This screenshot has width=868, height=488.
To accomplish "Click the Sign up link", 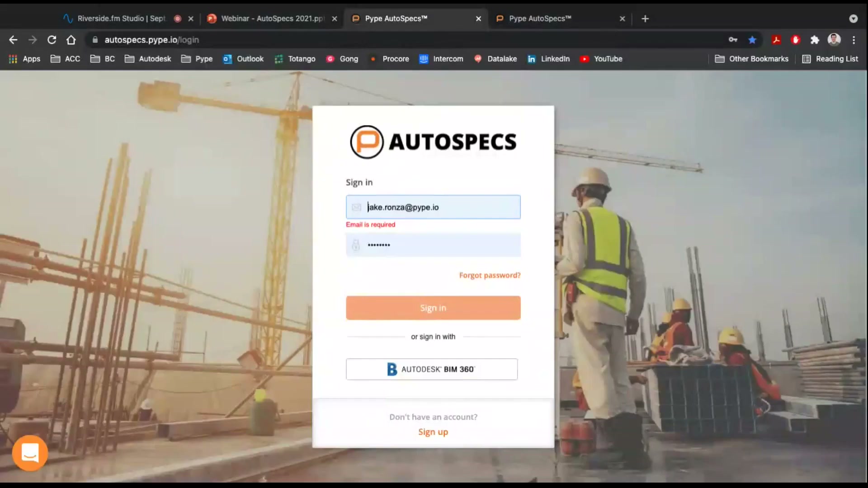I will [x=433, y=432].
